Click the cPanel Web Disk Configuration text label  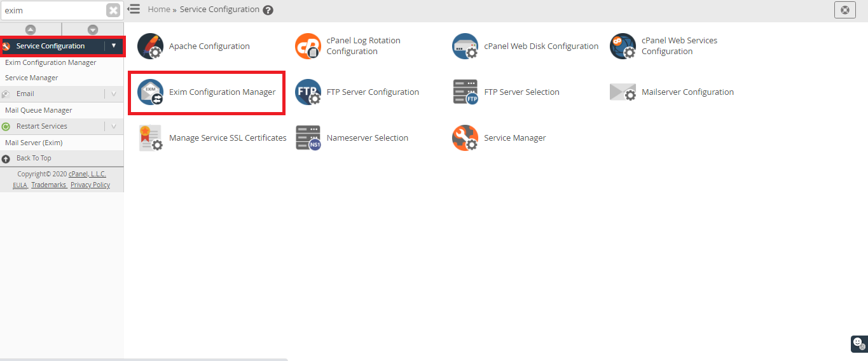541,46
